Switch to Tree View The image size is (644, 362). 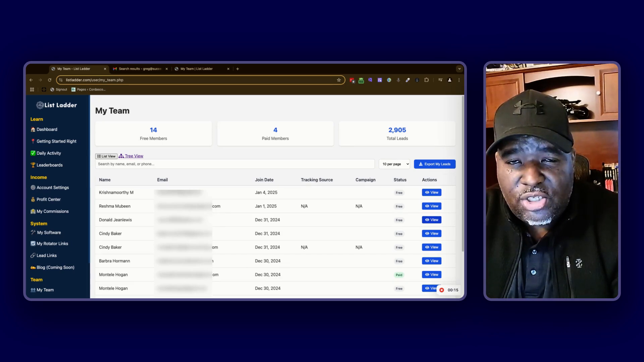(131, 156)
